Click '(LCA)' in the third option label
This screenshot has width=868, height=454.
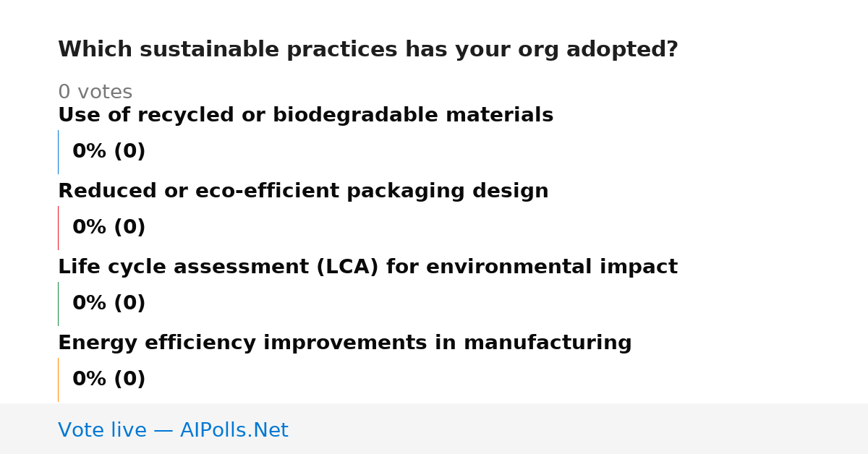click(347, 267)
